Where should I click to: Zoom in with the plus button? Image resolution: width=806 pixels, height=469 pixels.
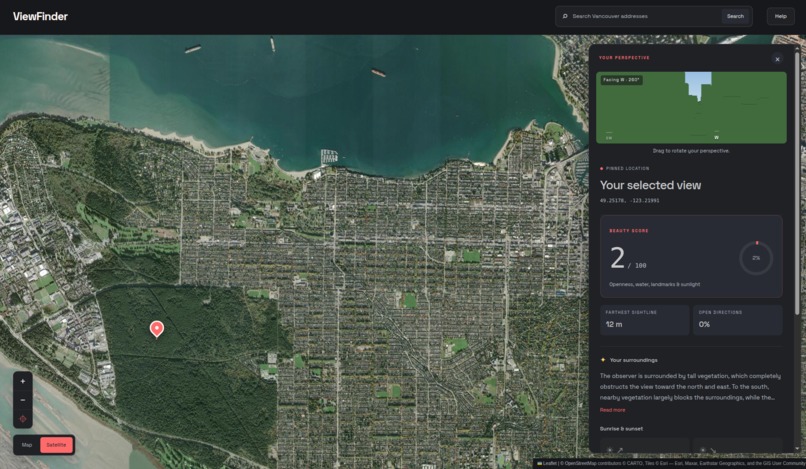point(23,382)
